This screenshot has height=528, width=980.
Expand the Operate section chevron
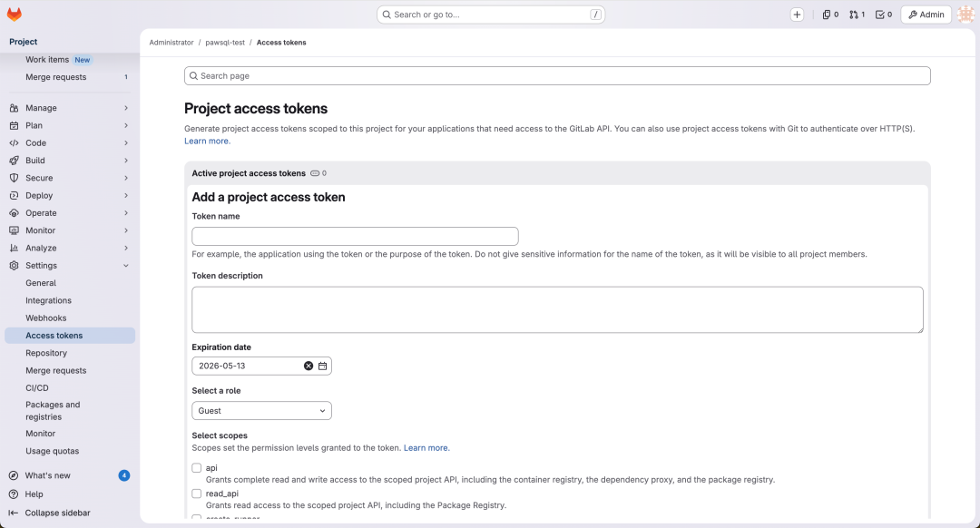click(125, 213)
